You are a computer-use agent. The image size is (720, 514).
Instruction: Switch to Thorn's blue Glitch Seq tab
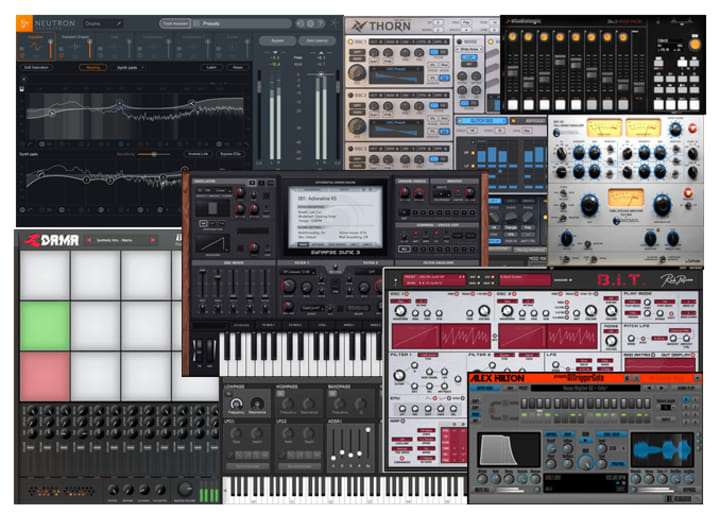482,120
